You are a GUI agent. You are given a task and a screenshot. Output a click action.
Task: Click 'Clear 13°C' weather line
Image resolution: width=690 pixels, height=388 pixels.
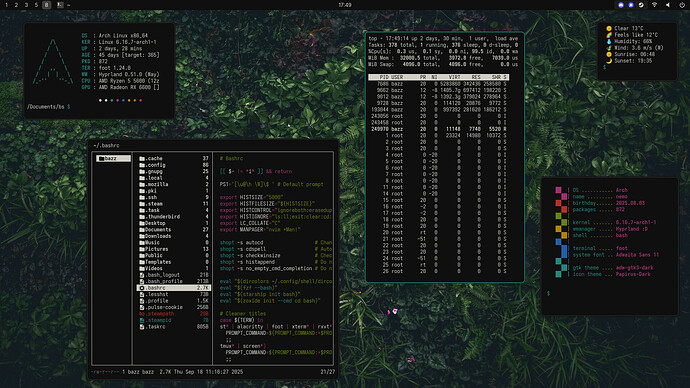click(x=625, y=28)
